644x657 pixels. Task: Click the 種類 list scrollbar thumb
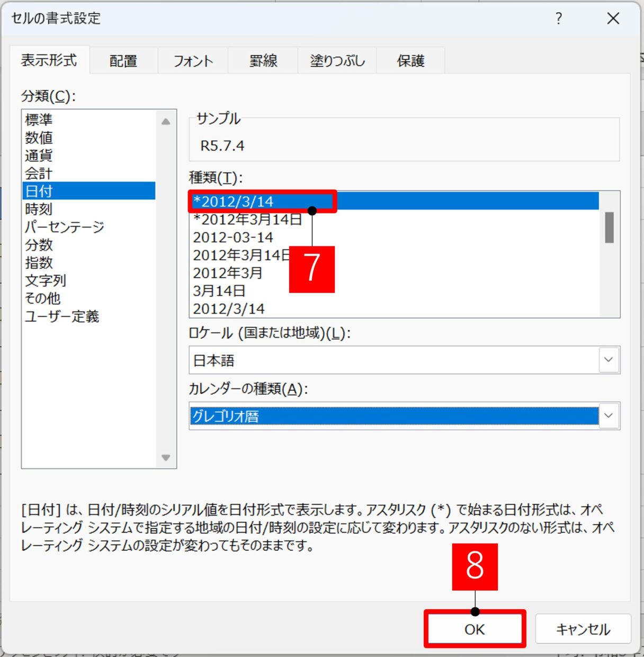click(610, 227)
